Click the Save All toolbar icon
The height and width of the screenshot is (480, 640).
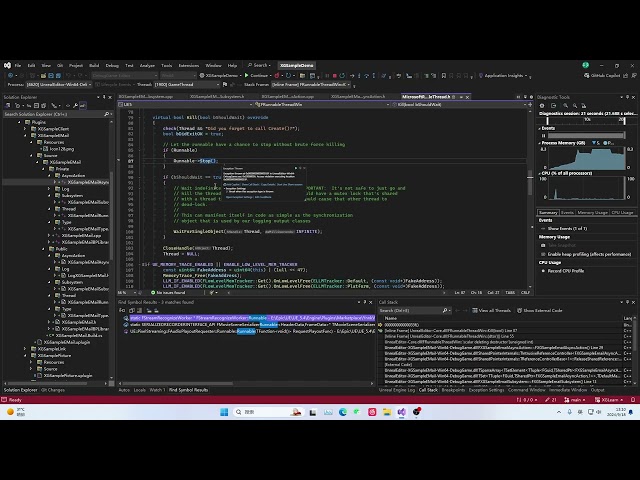[58, 76]
